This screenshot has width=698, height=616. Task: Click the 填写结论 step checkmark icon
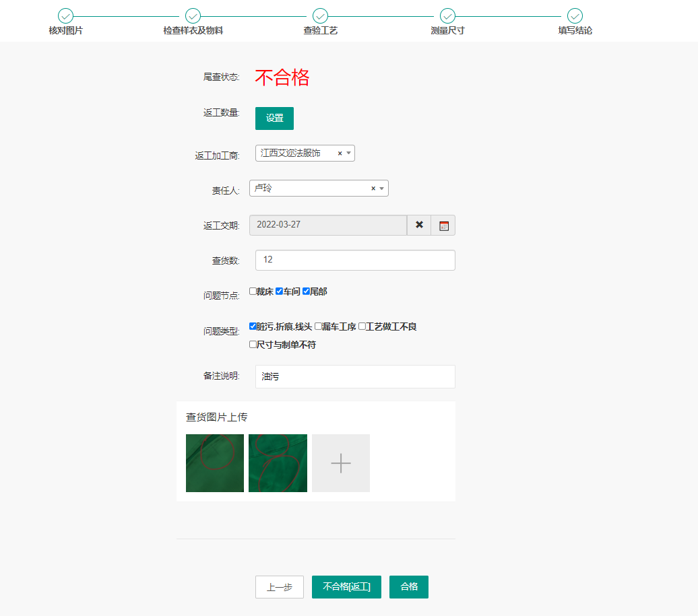coord(575,16)
